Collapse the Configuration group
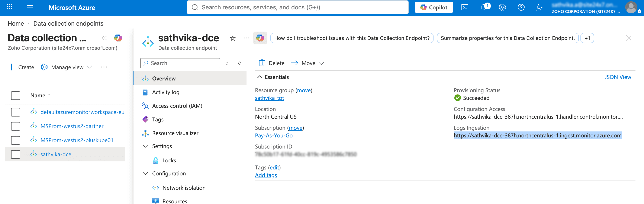This screenshot has width=644, height=204. (145, 173)
